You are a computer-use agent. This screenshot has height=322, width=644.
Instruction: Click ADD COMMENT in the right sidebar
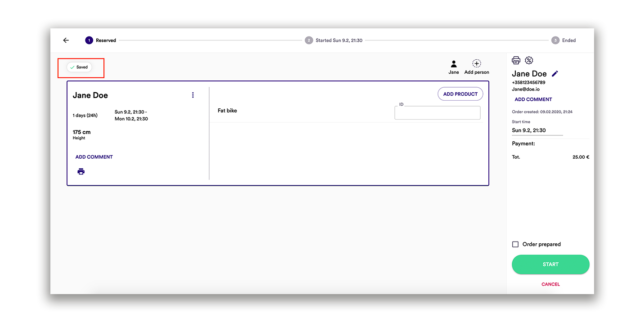tap(533, 99)
